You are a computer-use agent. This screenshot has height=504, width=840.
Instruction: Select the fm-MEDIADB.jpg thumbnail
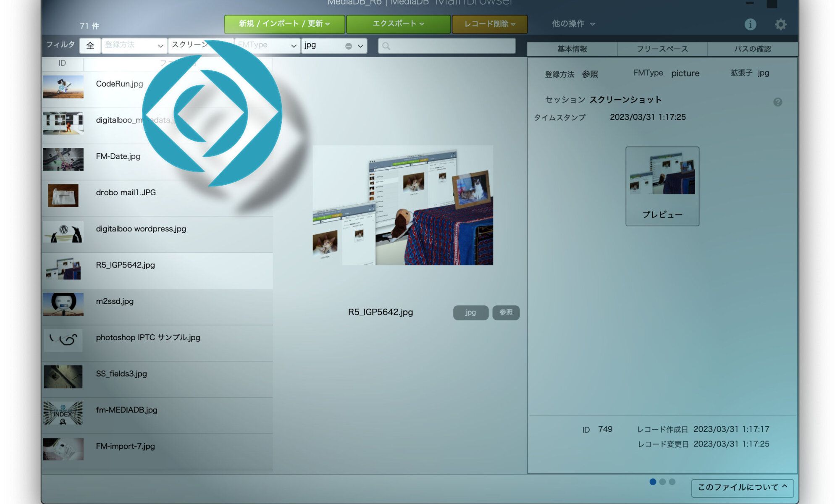click(63, 413)
